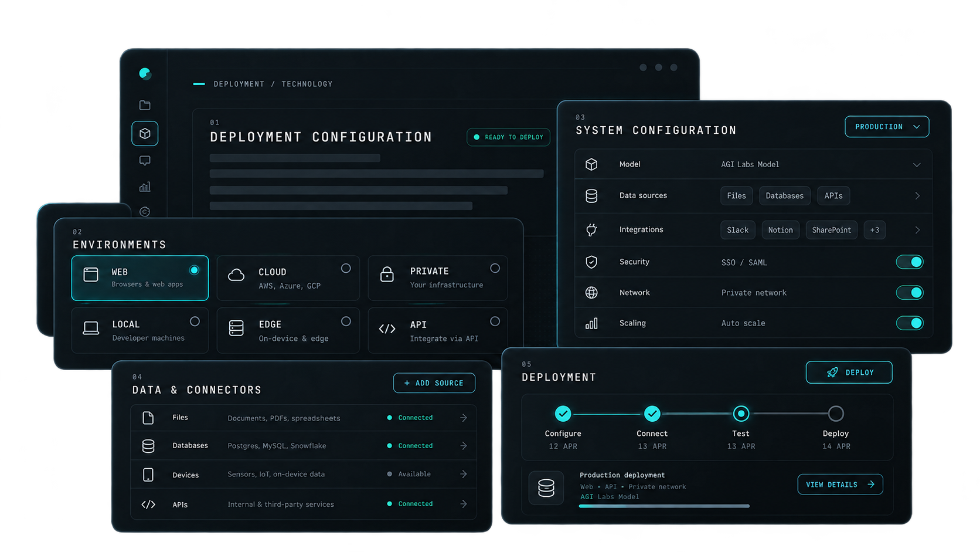The height and width of the screenshot is (552, 980).
Task: Toggle the Security SSO / SAML switch
Action: point(910,262)
